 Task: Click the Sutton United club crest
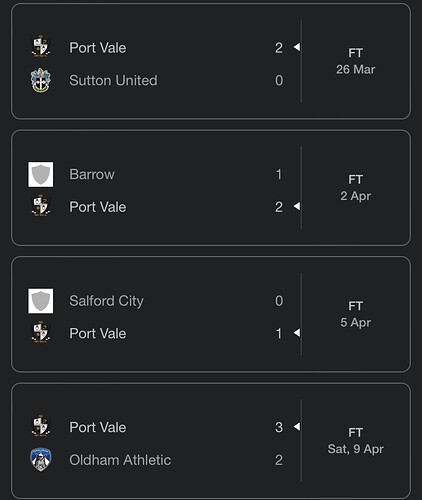[x=41, y=80]
